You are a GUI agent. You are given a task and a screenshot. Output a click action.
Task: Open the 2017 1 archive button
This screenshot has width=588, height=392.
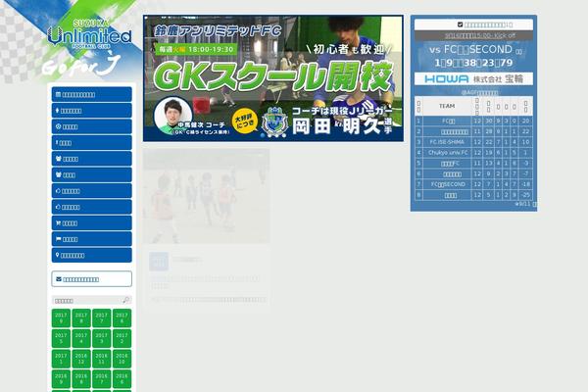[x=61, y=359]
